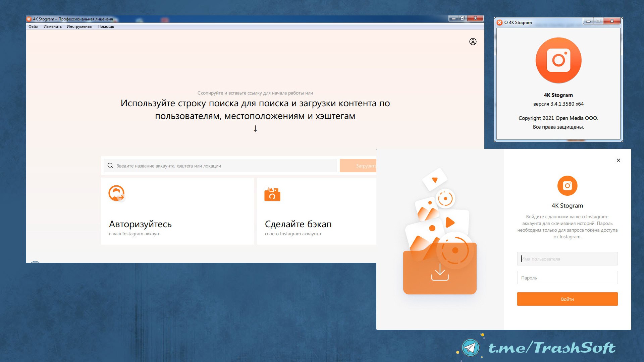Click the Войти login button
This screenshot has height=362, width=644.
[x=567, y=299]
